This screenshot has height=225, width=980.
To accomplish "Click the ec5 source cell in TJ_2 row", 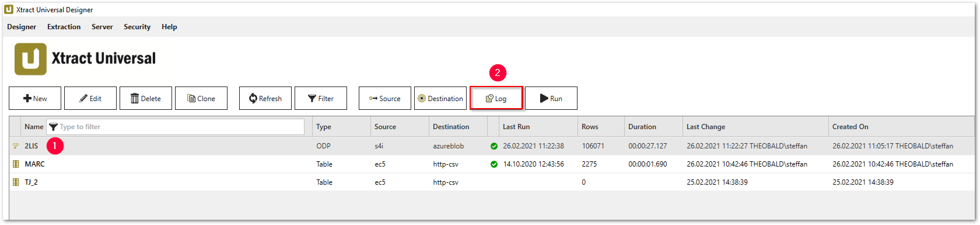I will click(380, 182).
